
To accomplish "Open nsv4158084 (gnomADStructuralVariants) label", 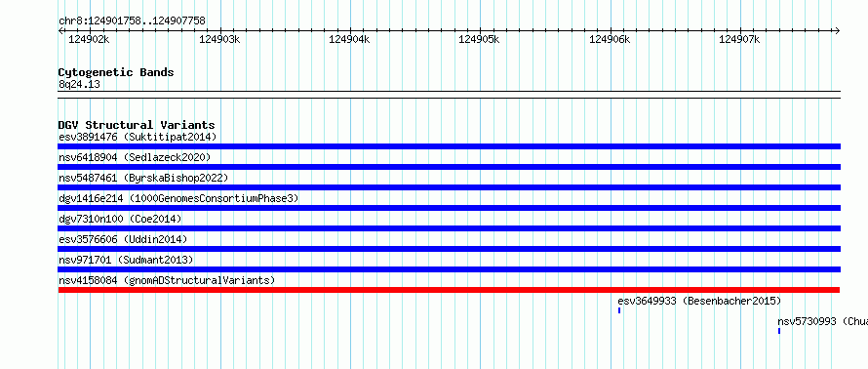I will (x=167, y=280).
